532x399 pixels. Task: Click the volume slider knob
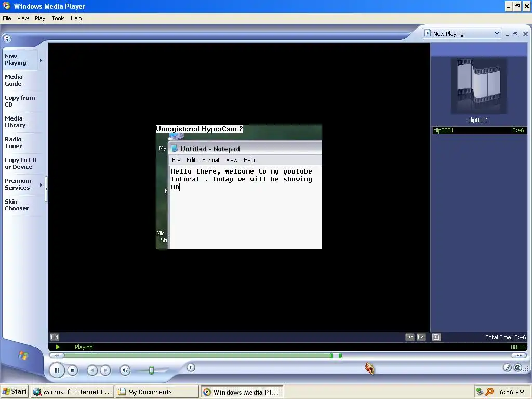tap(152, 370)
